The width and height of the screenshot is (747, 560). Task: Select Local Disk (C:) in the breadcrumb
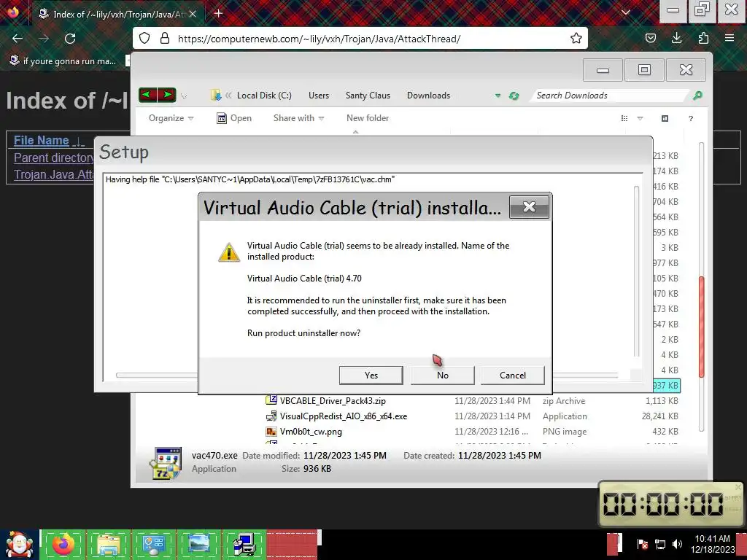pos(264,96)
